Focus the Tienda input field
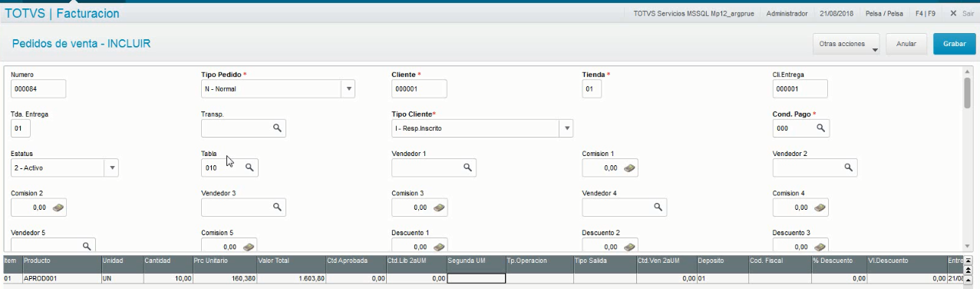This screenshot has height=289, width=980. pyautogui.click(x=592, y=88)
